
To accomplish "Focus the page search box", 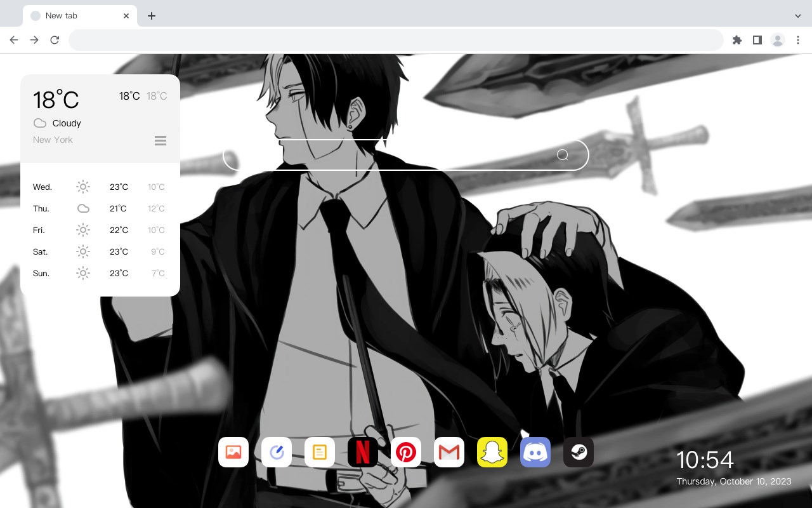I will point(406,155).
